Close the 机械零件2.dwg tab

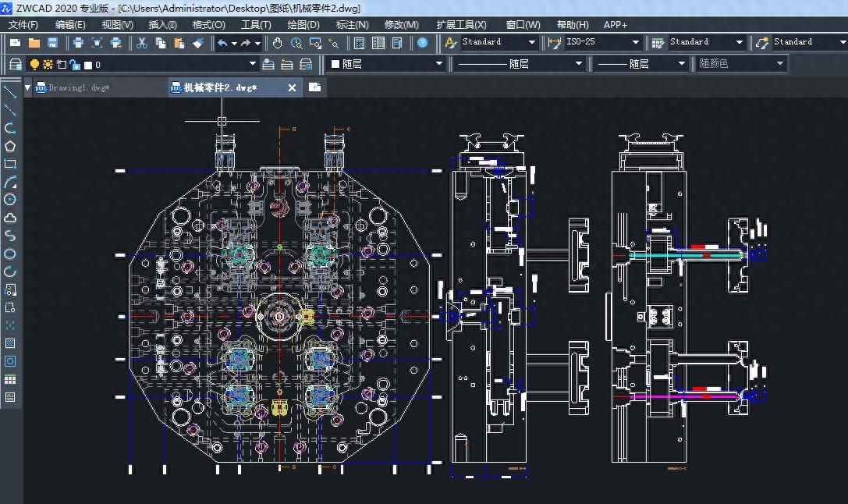coord(293,88)
